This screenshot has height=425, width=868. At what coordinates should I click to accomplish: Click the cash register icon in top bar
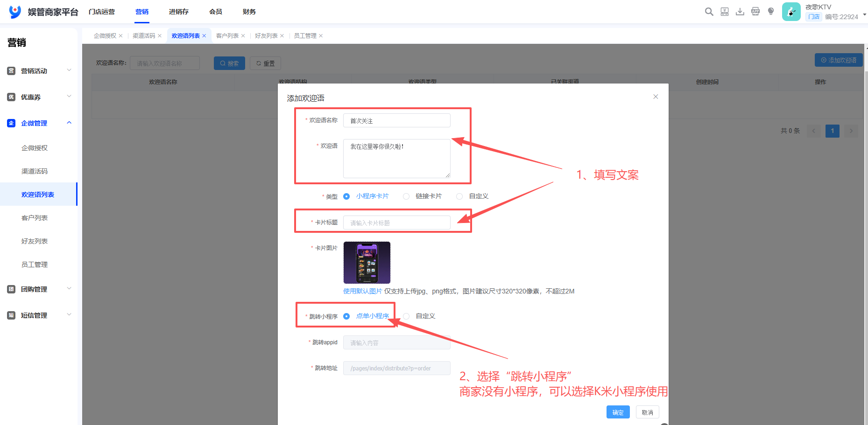click(724, 11)
